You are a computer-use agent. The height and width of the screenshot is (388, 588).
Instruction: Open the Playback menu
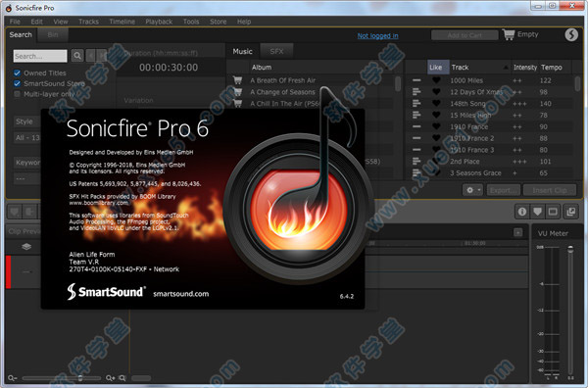click(159, 22)
